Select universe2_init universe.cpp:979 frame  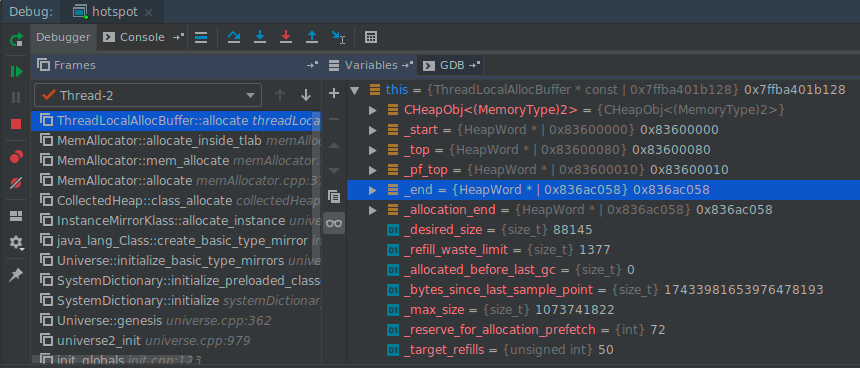pyautogui.click(x=176, y=340)
